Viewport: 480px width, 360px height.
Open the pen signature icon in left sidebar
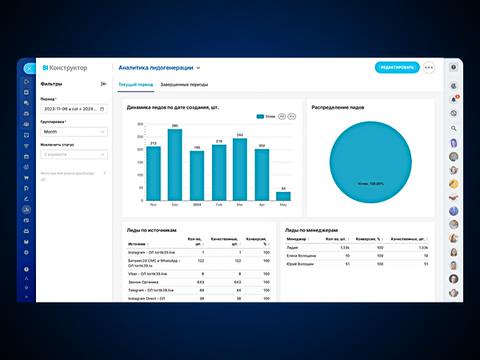click(x=26, y=199)
